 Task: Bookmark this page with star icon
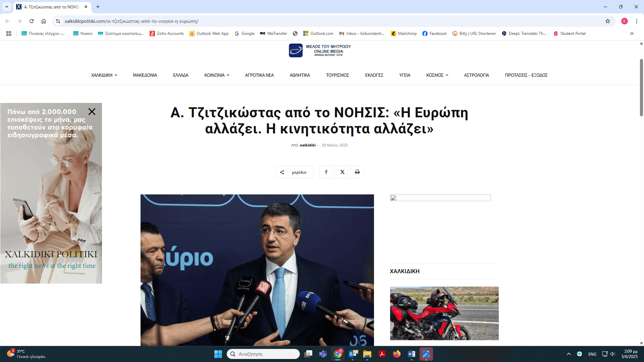pos(607,21)
